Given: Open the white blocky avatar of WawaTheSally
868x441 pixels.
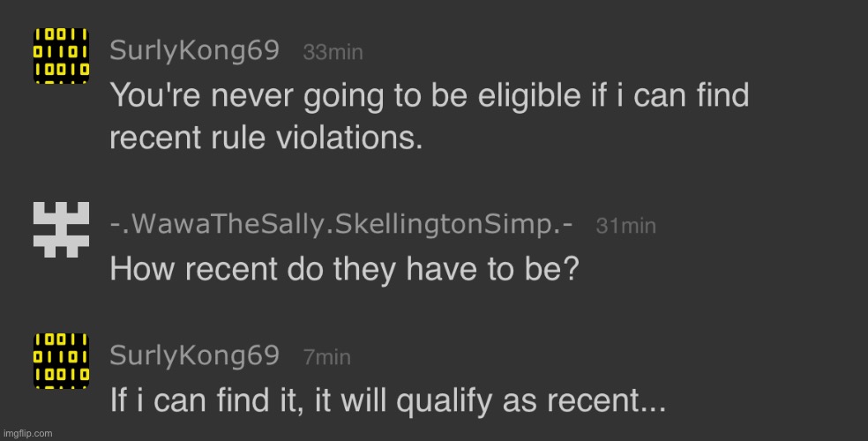Looking at the screenshot, I should pos(62,229).
